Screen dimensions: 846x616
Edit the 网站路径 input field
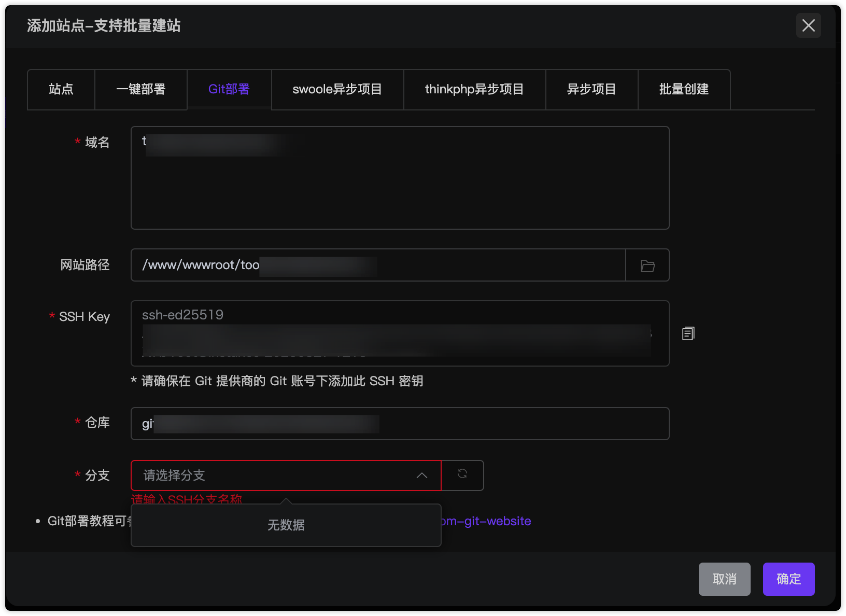[378, 265]
